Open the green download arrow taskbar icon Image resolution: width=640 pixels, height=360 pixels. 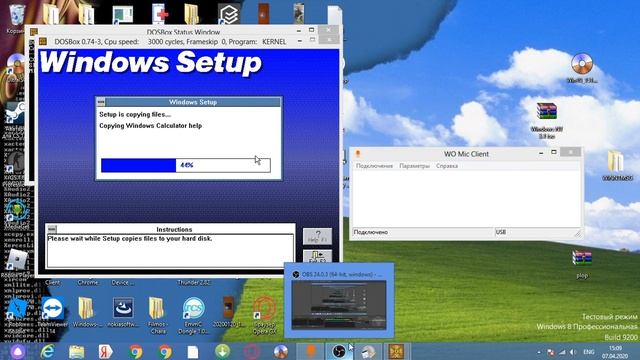pyautogui.click(x=222, y=351)
